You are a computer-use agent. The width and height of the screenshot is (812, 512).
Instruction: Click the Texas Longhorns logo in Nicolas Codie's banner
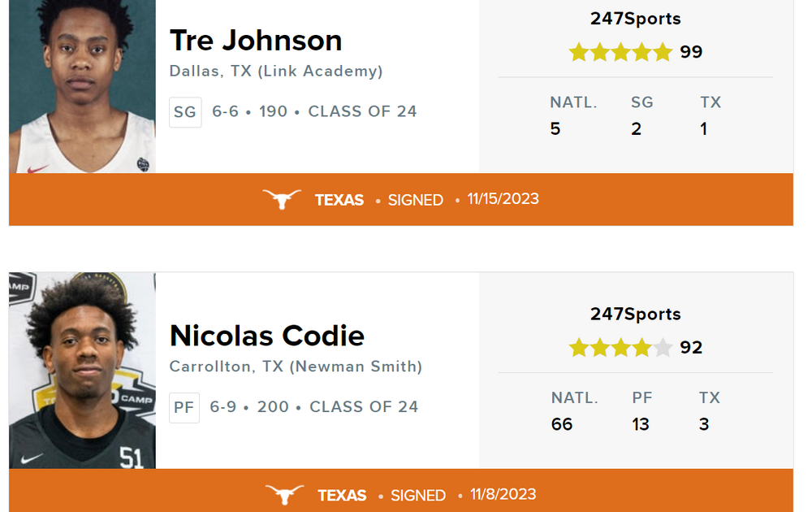[x=284, y=495]
